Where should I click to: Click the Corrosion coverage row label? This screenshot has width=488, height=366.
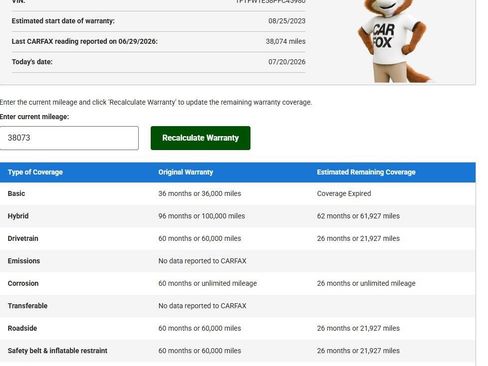click(x=23, y=283)
